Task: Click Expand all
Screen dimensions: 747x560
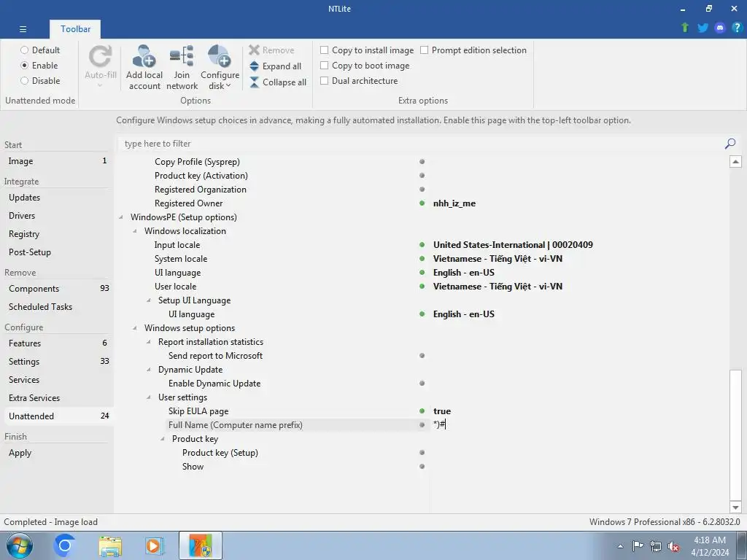Action: 275,66
